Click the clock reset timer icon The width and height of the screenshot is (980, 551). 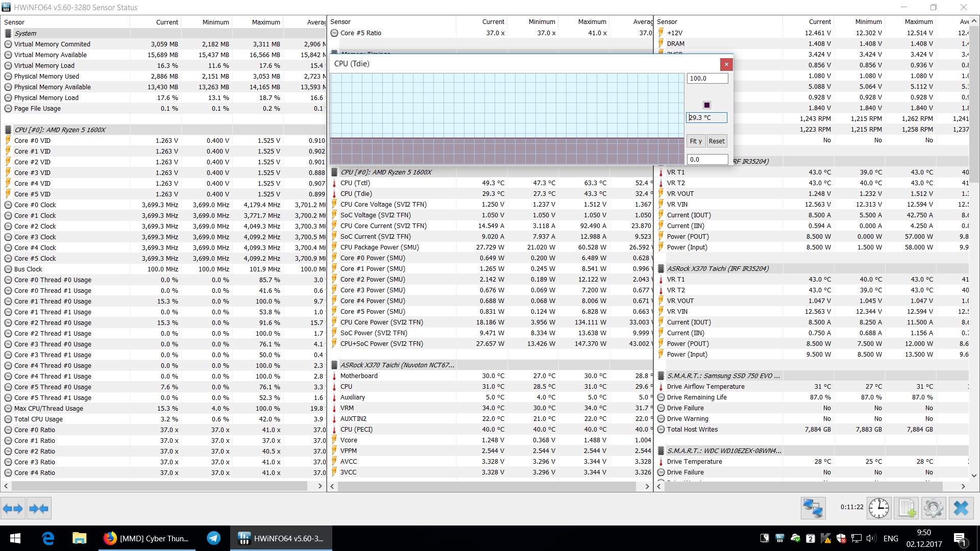tap(878, 508)
